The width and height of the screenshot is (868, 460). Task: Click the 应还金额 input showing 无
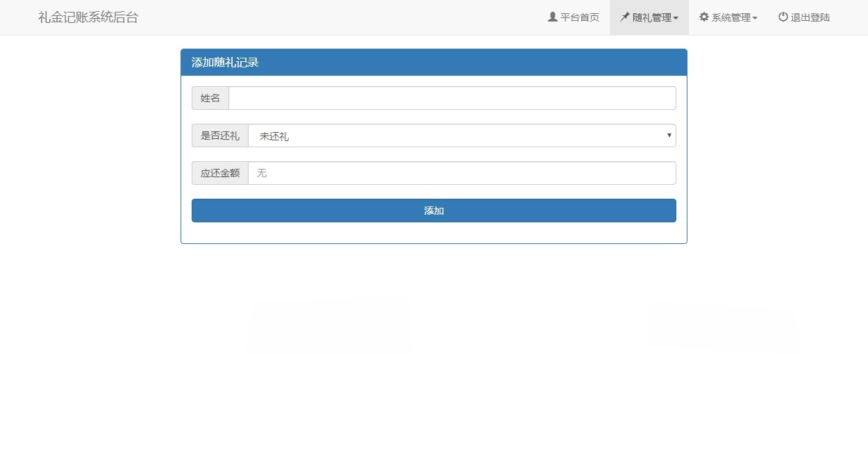coord(462,172)
